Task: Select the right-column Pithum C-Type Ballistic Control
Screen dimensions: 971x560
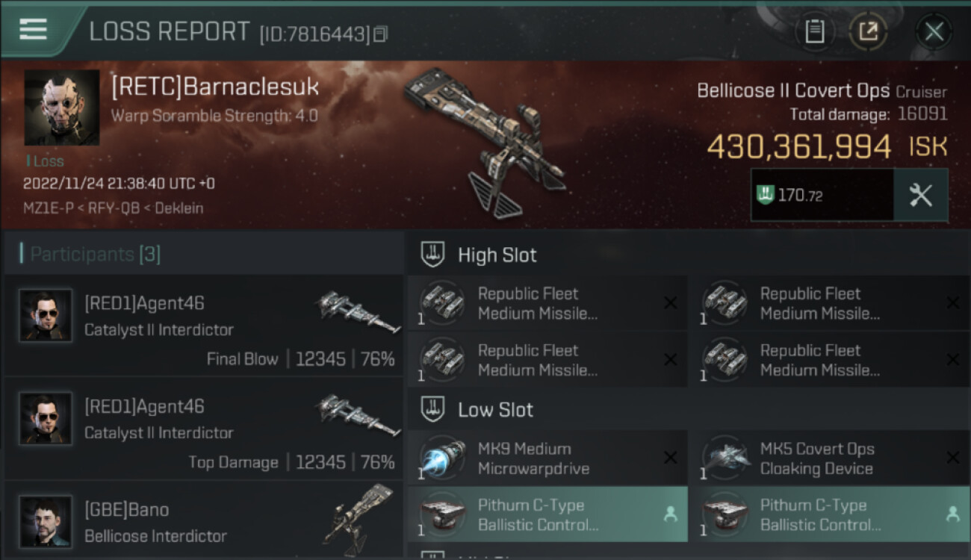Action: point(829,514)
